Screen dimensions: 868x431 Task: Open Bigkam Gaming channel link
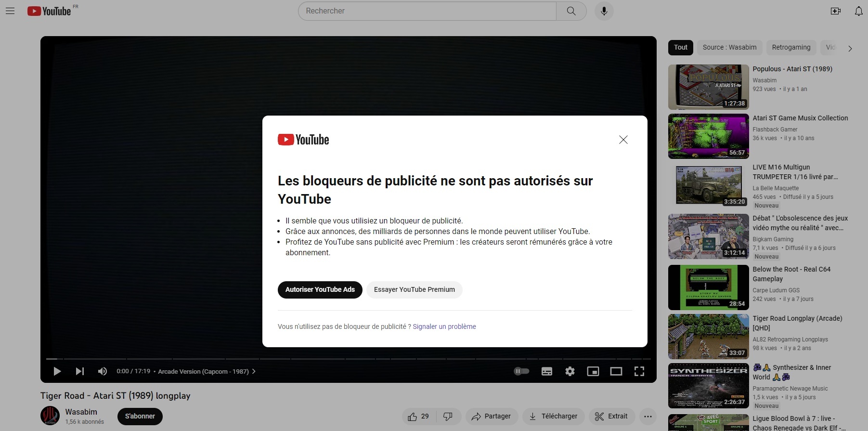(773, 239)
